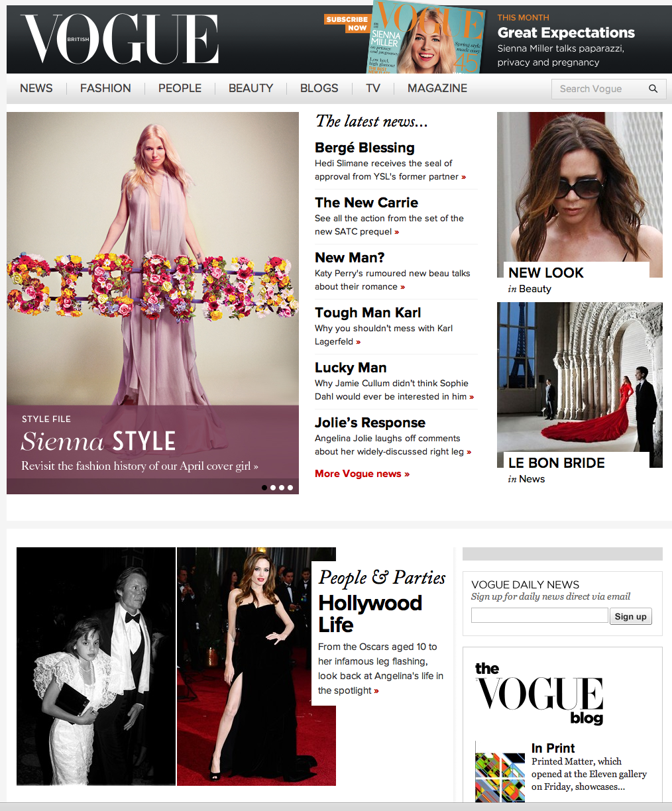Viewport: 672px width, 811px height.
Task: Click the Subscribe Now badge
Action: click(347, 22)
